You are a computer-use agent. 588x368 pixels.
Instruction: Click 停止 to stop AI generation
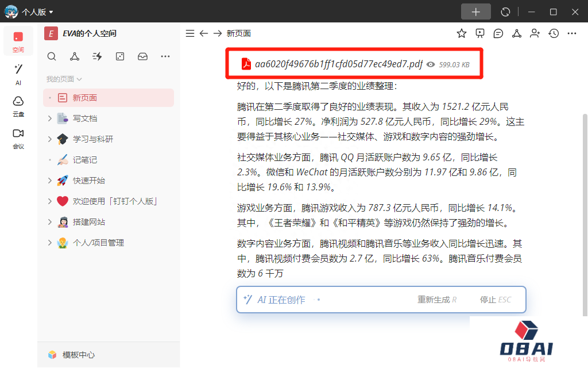coord(495,300)
